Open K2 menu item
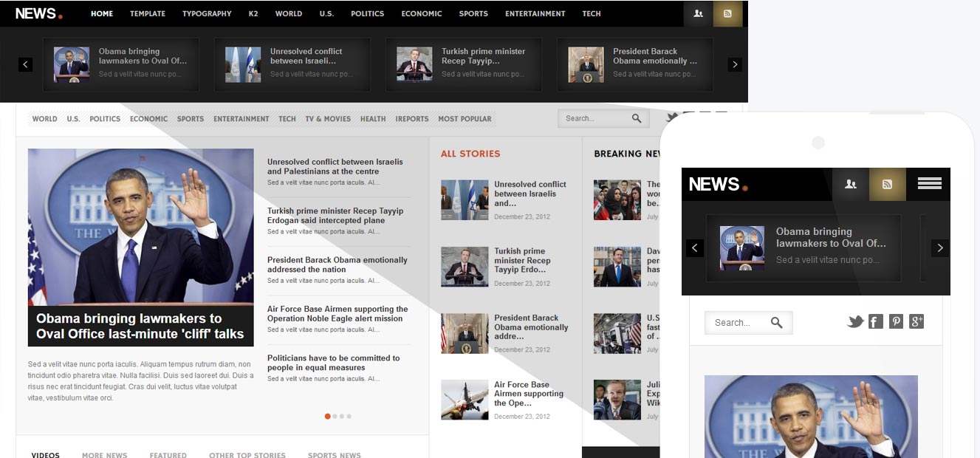Screen dimensions: 980x458 click(x=253, y=13)
